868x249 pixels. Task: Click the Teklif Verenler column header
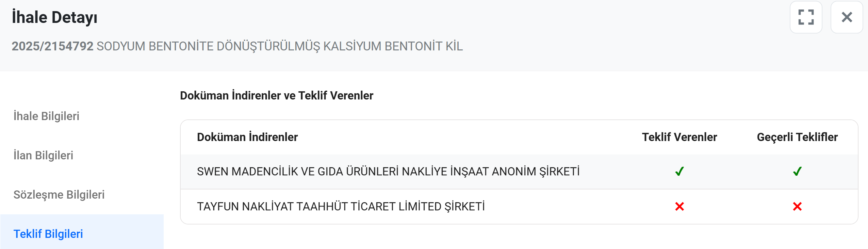(x=679, y=137)
